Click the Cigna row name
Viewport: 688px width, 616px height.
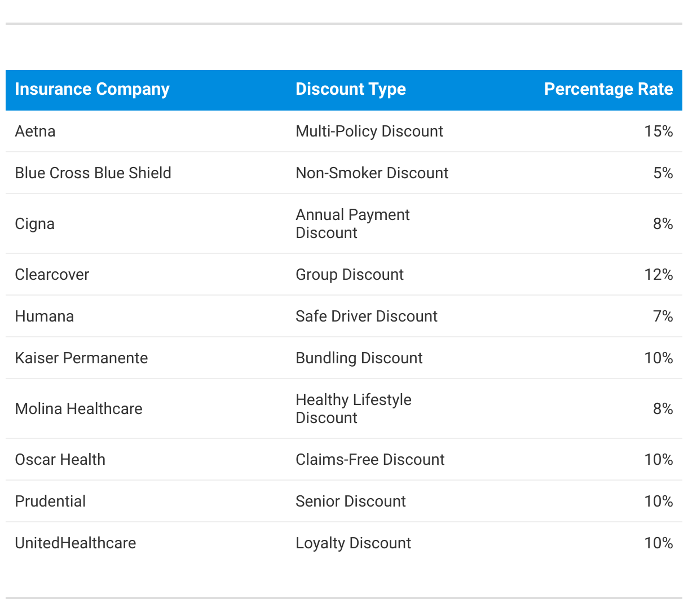[x=34, y=224]
